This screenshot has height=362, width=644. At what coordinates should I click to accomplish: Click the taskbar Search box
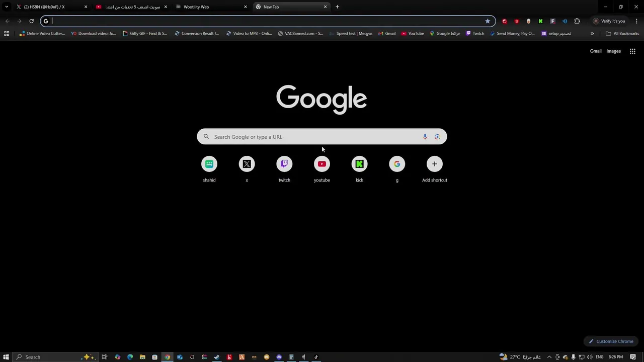click(54, 357)
